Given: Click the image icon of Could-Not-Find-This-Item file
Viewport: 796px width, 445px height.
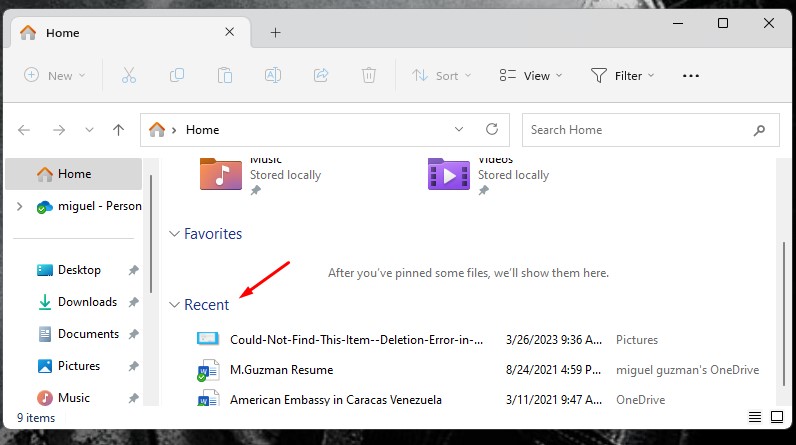Looking at the screenshot, I should pos(208,338).
